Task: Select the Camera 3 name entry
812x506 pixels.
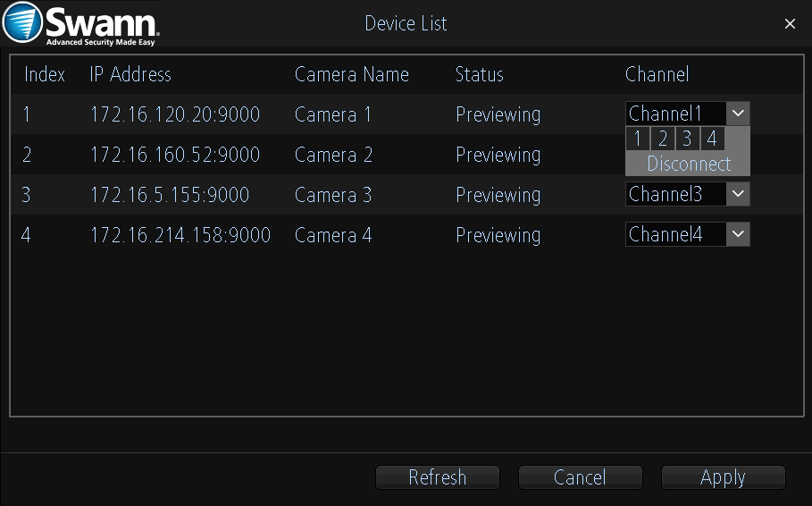Action: coord(333,195)
